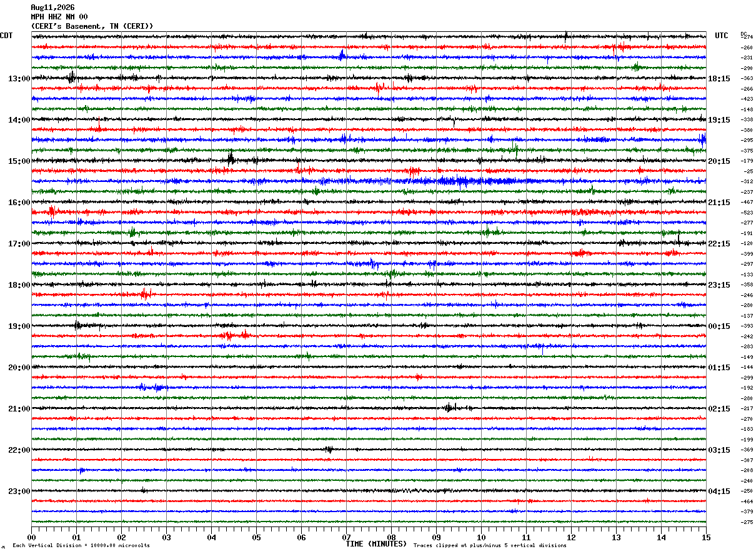The width and height of the screenshot is (756, 554).
Task: Click the 21:15 UTC time label
Action: [x=719, y=203]
